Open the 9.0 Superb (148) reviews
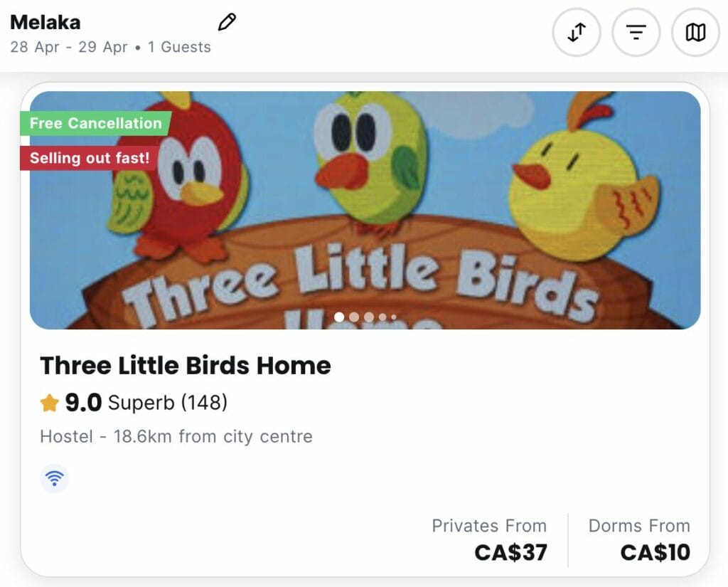 pos(134,403)
